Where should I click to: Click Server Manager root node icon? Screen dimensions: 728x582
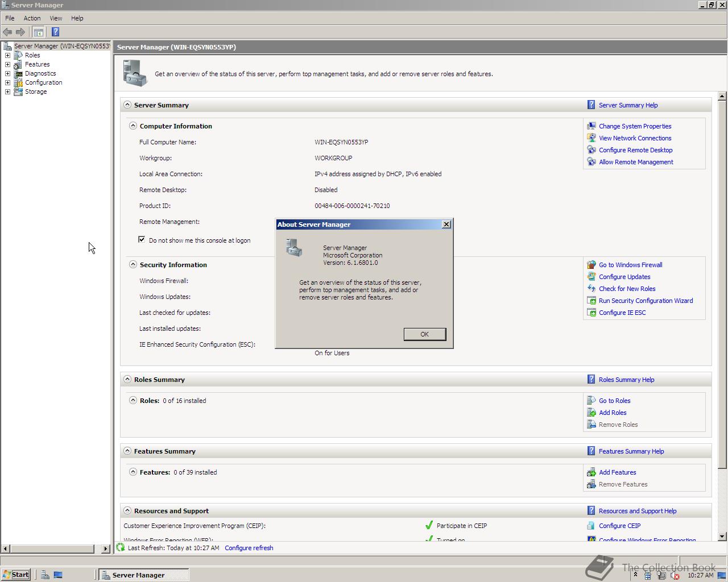point(7,46)
